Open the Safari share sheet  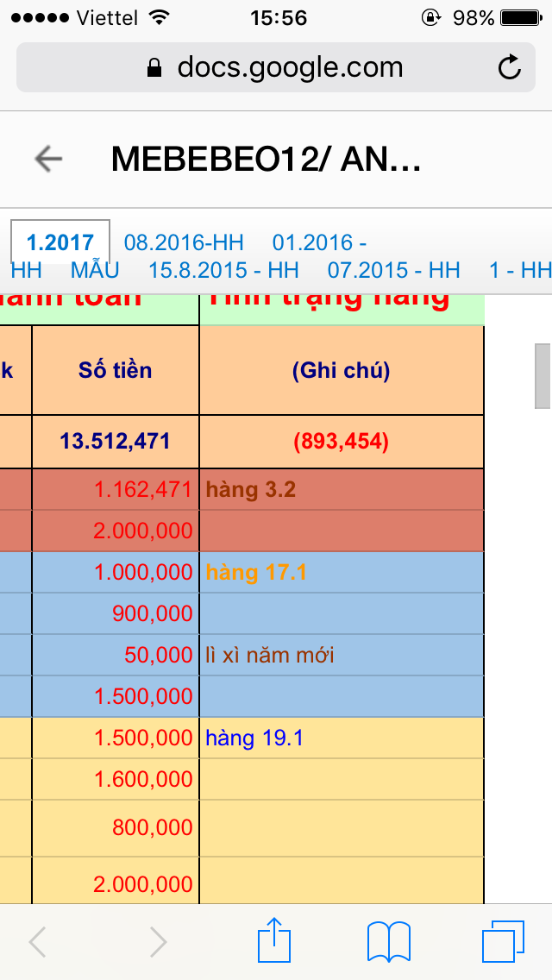click(x=274, y=941)
